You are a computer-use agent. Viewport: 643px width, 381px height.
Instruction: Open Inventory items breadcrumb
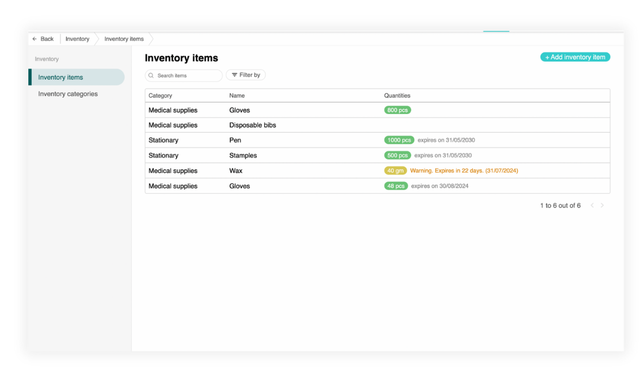tap(124, 39)
